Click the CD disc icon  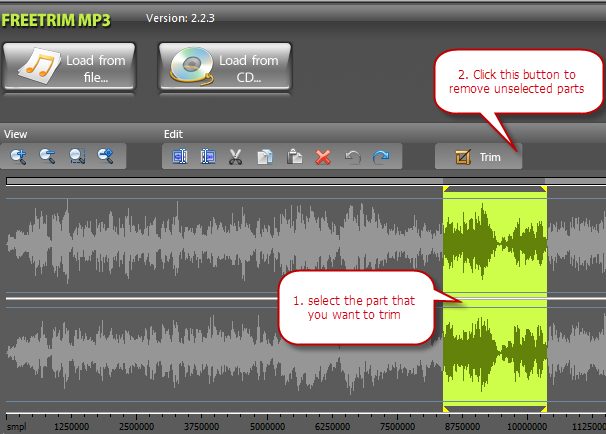pos(192,66)
